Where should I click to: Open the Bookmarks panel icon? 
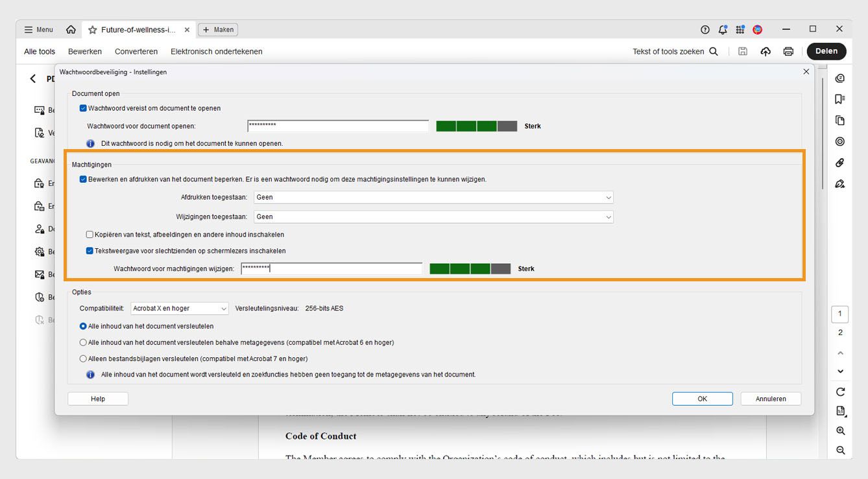click(839, 99)
